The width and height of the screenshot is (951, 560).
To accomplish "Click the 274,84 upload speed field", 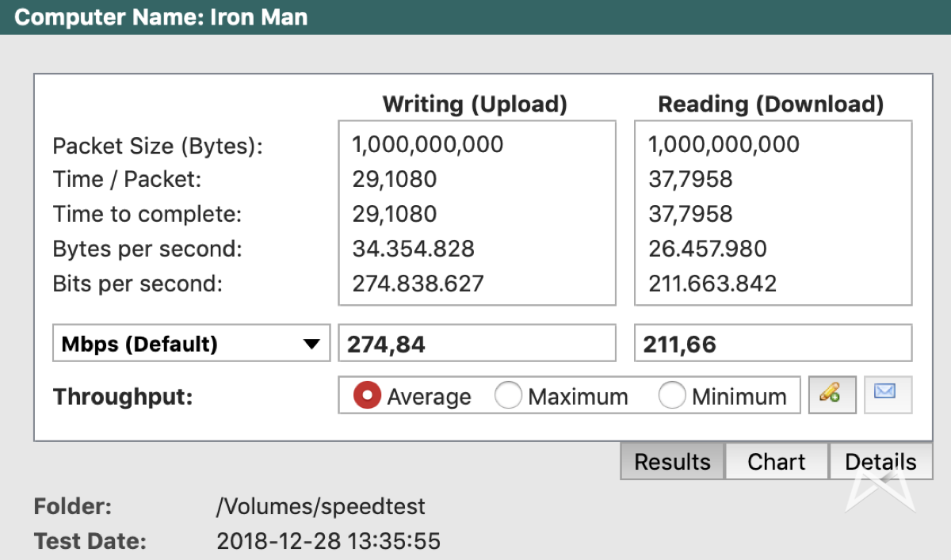I will [x=476, y=345].
